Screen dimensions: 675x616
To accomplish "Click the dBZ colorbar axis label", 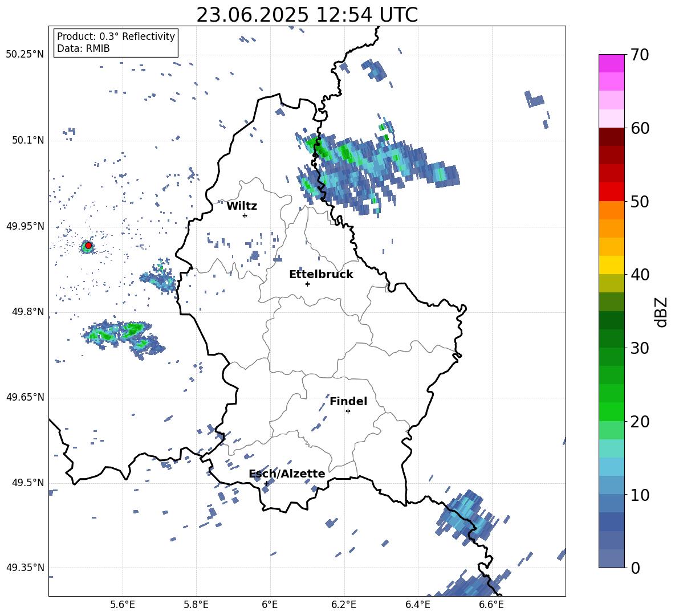I will pyautogui.click(x=662, y=312).
